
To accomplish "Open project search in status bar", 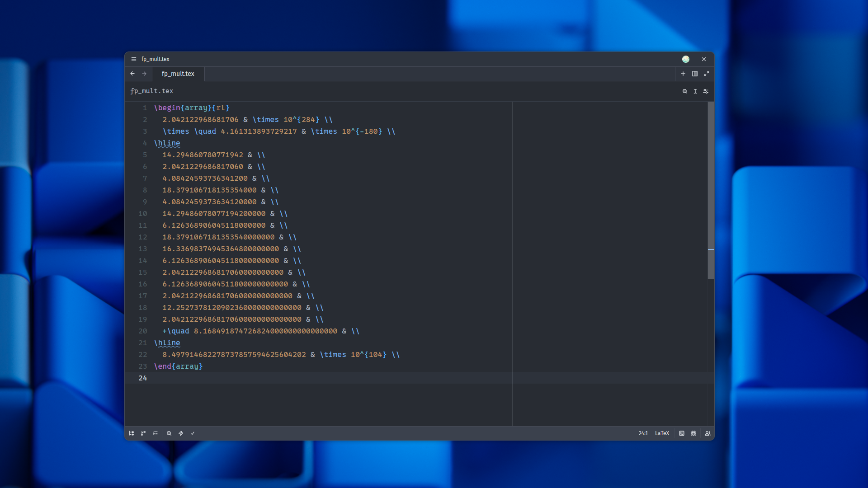I will point(169,433).
